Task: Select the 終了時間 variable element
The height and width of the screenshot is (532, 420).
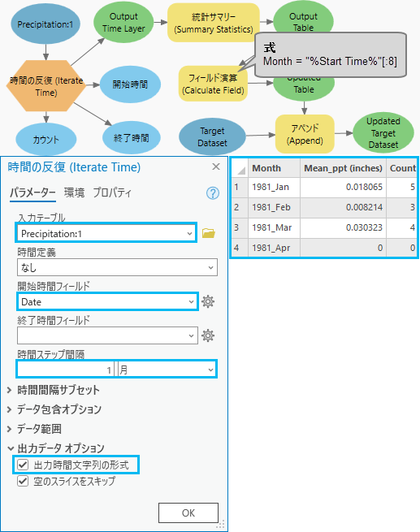Action: point(131,138)
